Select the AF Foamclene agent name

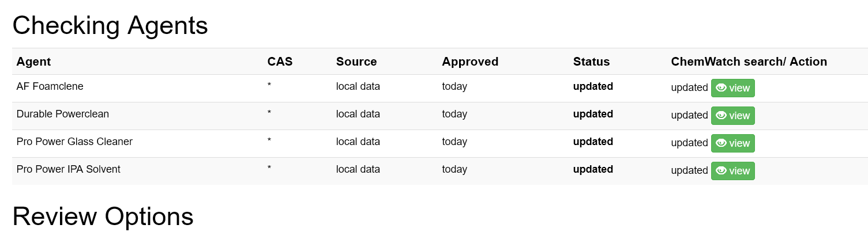[x=50, y=86]
